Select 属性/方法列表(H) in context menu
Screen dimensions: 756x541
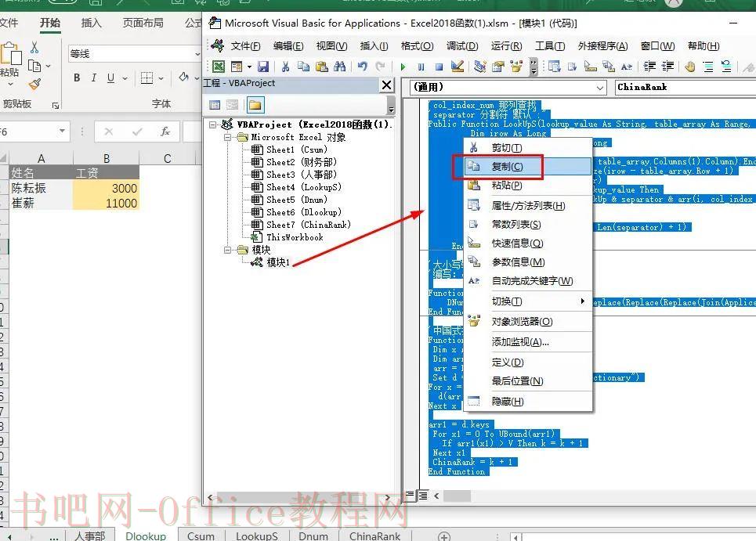[528, 206]
